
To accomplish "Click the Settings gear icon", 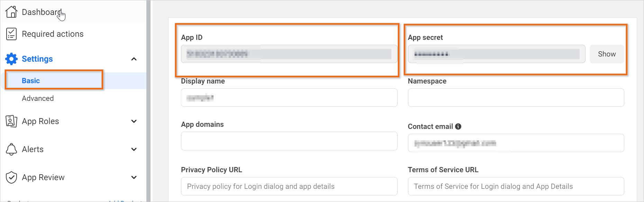I will tap(11, 59).
